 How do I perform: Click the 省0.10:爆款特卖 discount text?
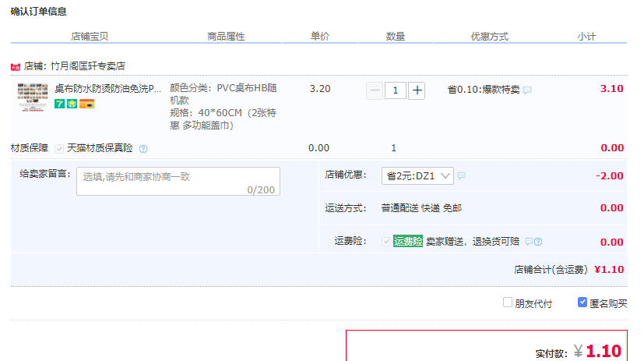pos(484,90)
